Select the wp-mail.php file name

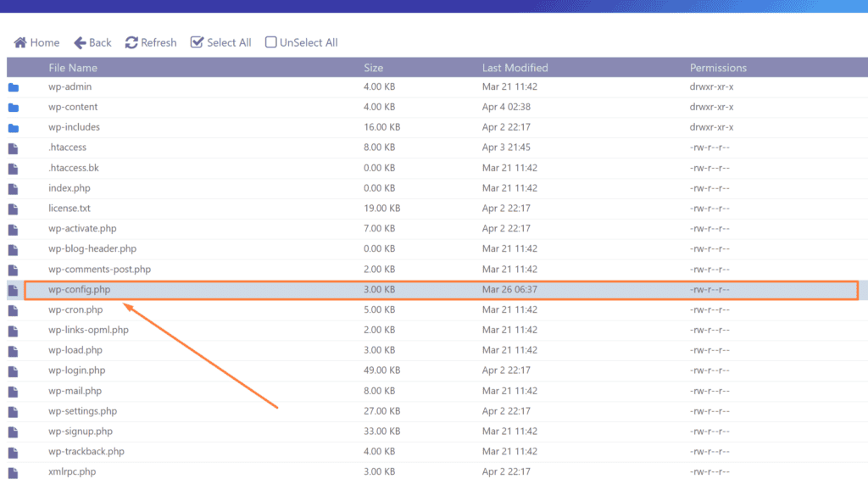pyautogui.click(x=75, y=391)
